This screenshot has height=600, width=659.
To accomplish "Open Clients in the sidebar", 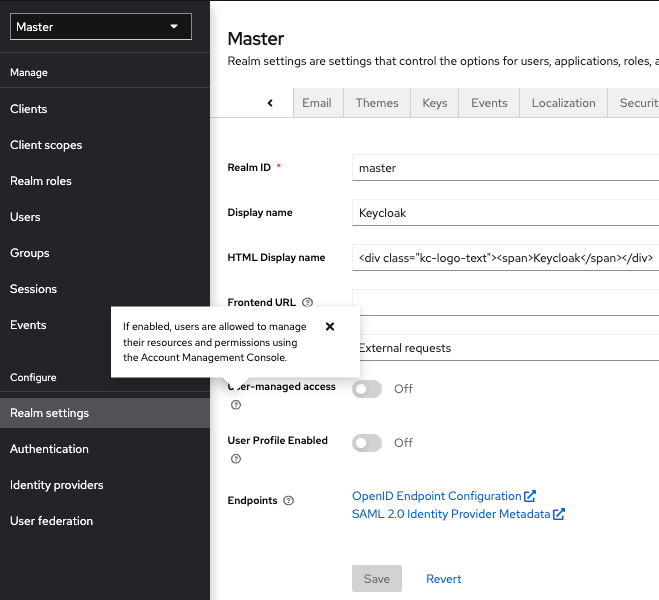I will (29, 109).
